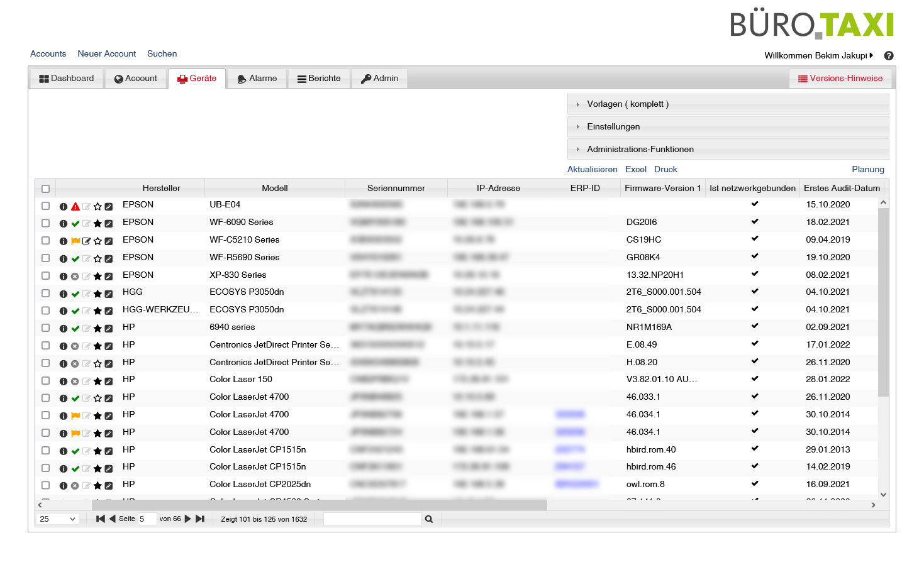Switch to the Alarme tab
Screen dimensions: 924x577
[257, 79]
